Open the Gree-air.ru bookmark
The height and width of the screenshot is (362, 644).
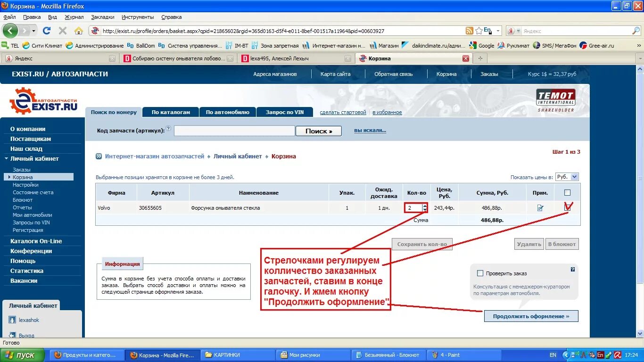pos(597,46)
